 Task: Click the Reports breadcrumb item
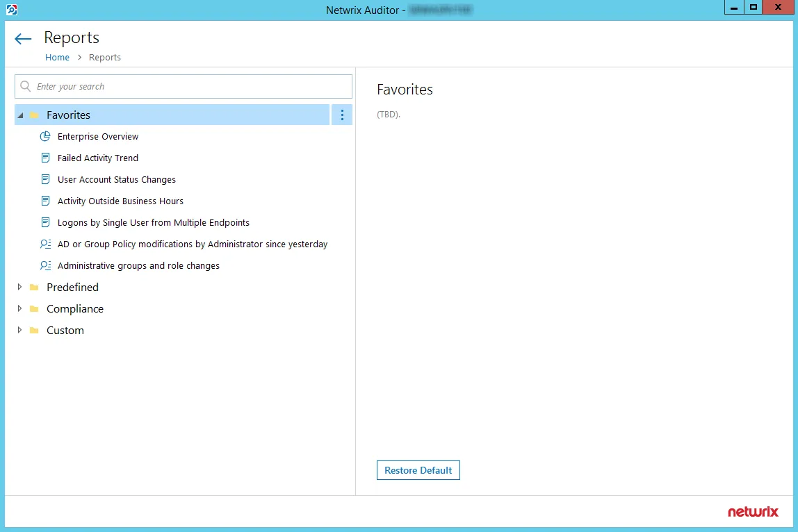click(105, 58)
